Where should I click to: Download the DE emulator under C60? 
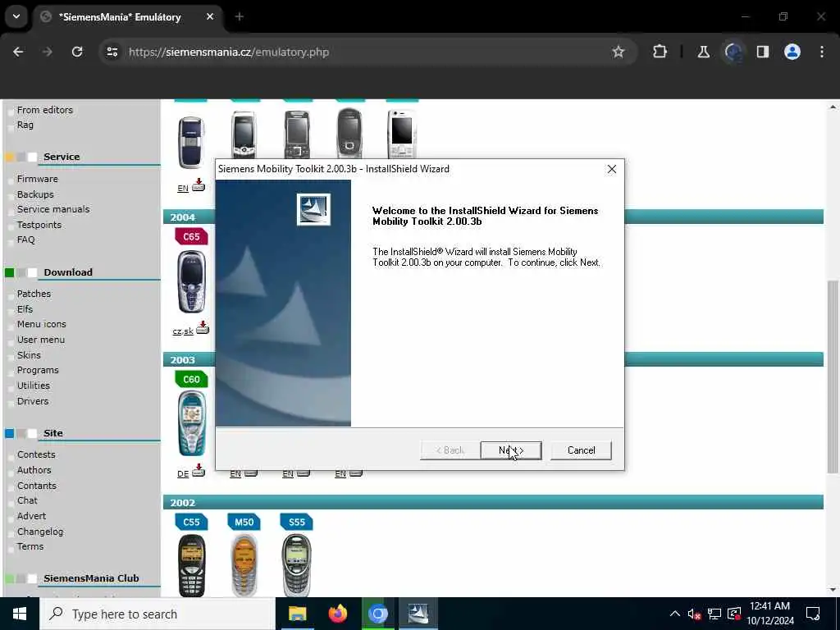(190, 472)
